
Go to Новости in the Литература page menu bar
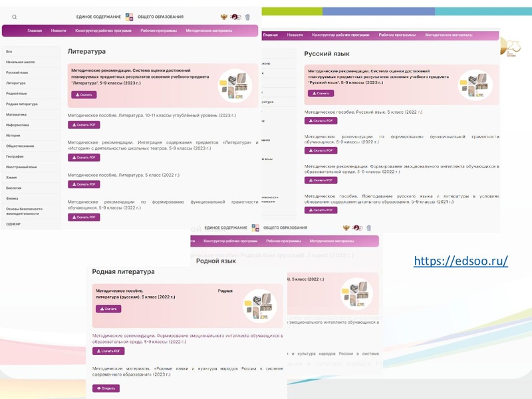click(x=59, y=31)
